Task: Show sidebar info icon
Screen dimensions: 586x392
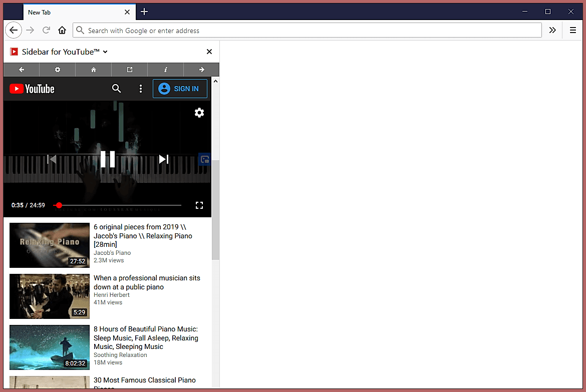Action: (166, 70)
